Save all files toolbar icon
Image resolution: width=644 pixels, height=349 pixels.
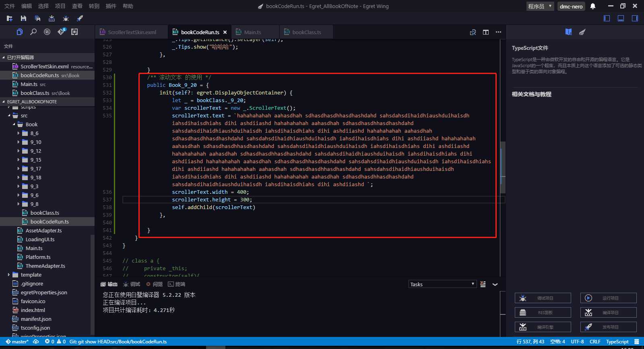pos(37,18)
